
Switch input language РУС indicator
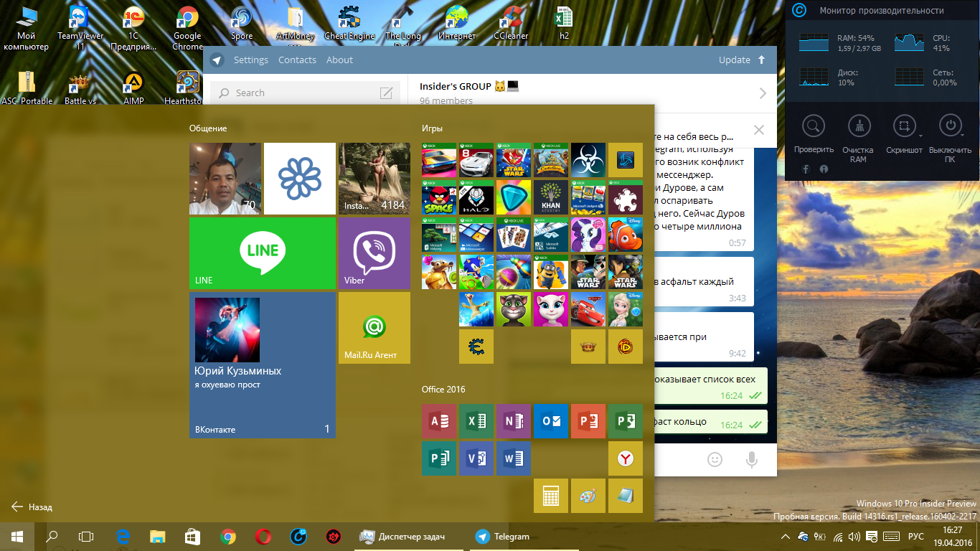pyautogui.click(x=916, y=537)
